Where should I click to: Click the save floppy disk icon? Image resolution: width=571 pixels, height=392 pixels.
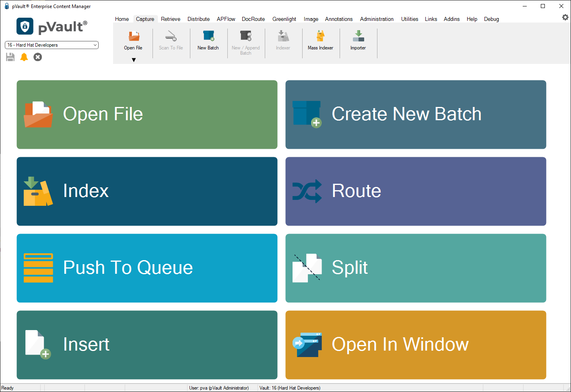[10, 57]
